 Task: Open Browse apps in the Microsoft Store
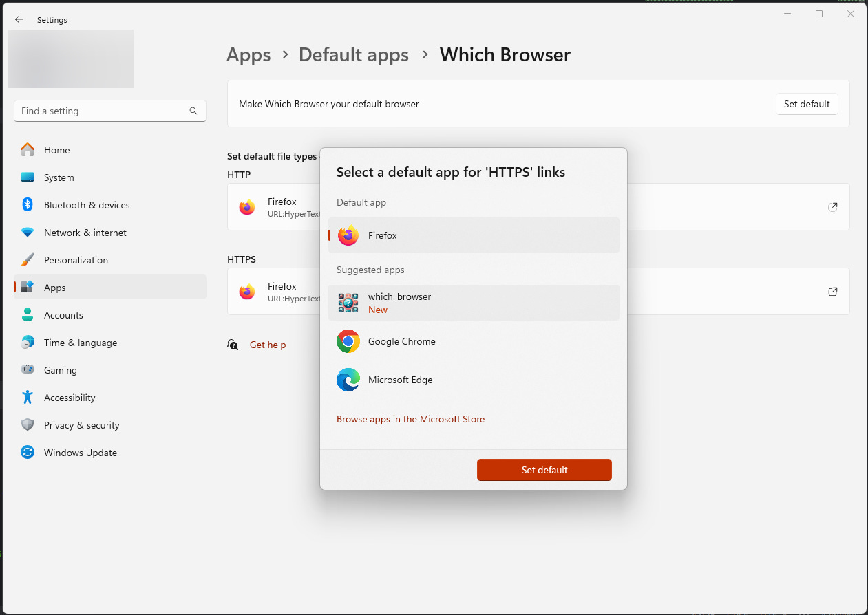410,419
